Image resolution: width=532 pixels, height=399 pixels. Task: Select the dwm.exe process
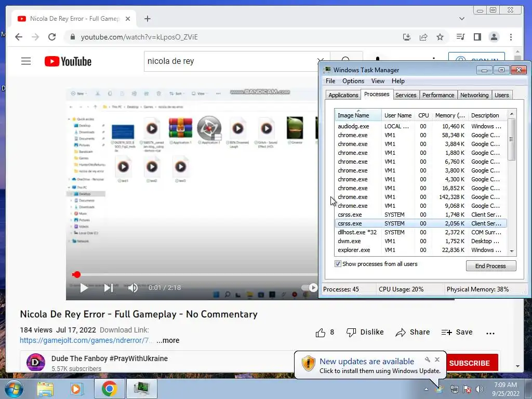tap(421, 241)
